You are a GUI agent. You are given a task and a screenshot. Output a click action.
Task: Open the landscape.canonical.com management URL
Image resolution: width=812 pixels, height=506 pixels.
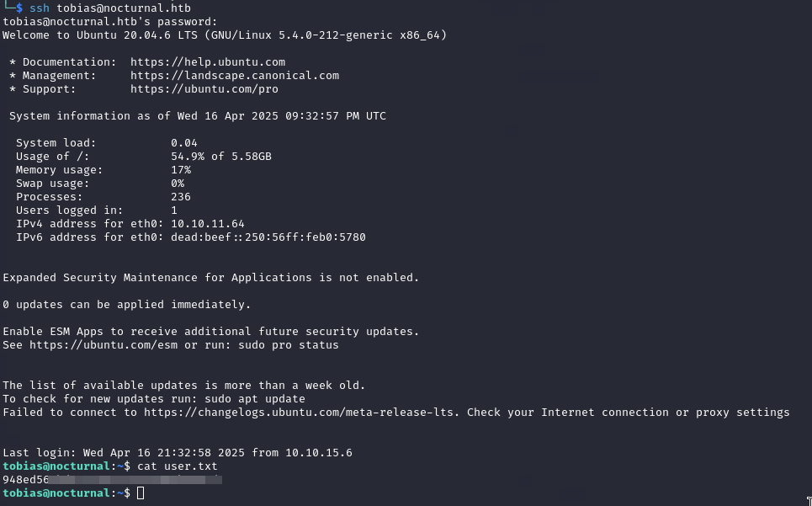tap(235, 76)
